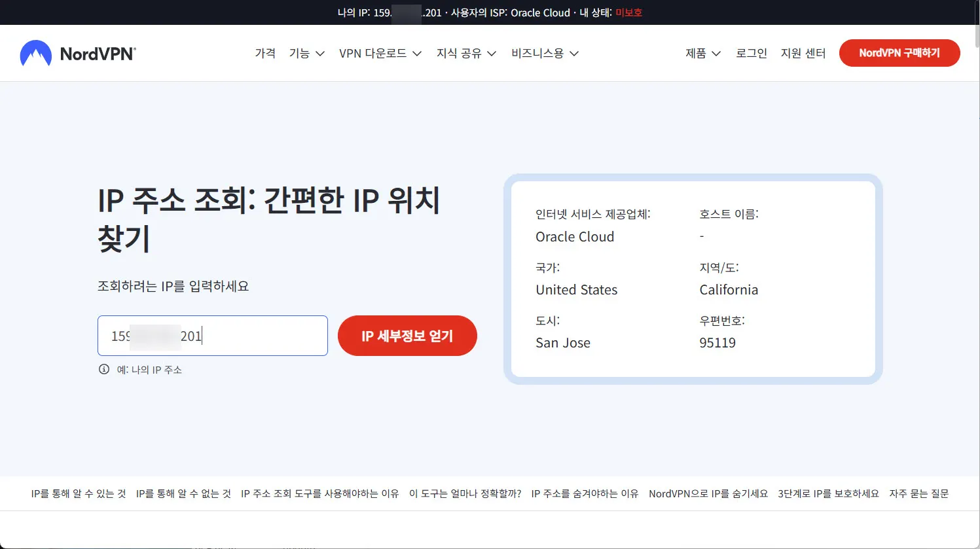Click inside the IP address input field

(212, 336)
